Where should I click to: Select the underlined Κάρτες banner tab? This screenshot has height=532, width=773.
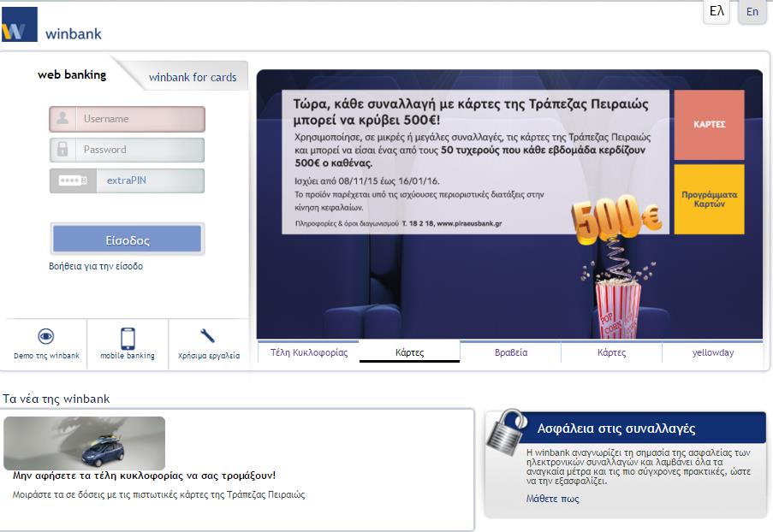pos(410,352)
